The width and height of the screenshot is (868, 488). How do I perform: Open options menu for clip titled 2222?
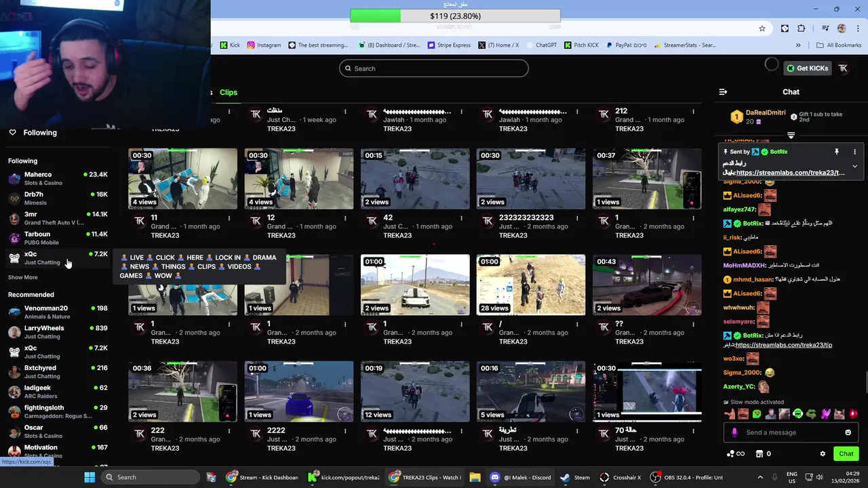[345, 431]
